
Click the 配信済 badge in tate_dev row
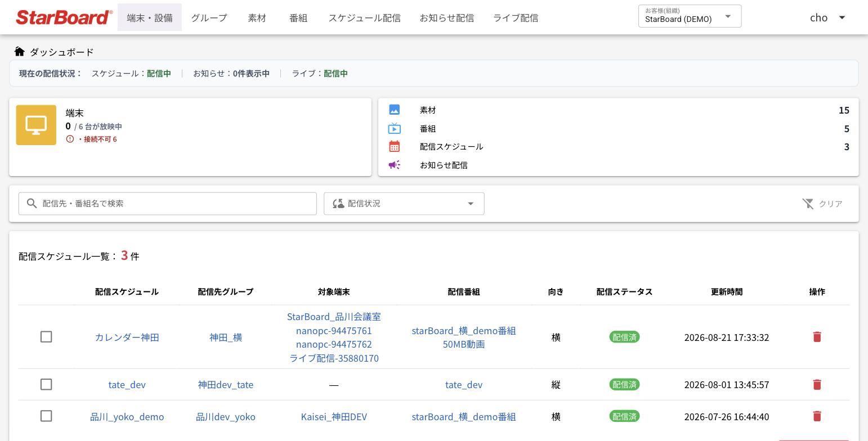pyautogui.click(x=624, y=384)
